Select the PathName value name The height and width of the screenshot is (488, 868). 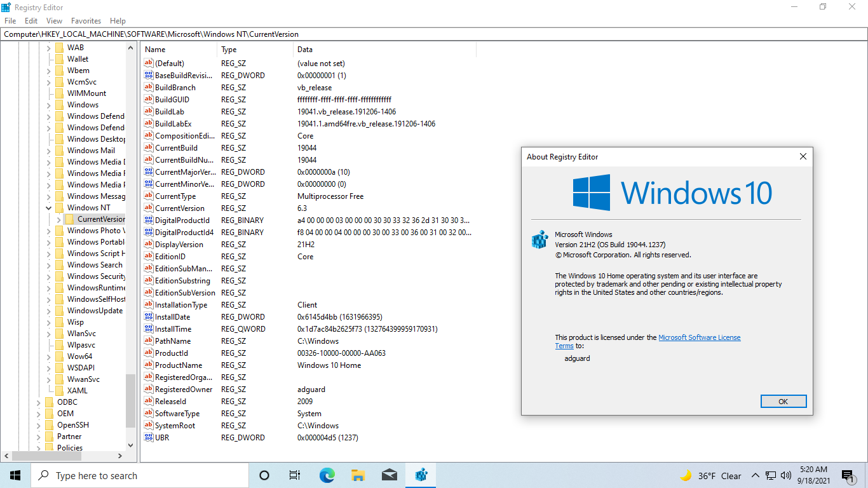pos(172,341)
